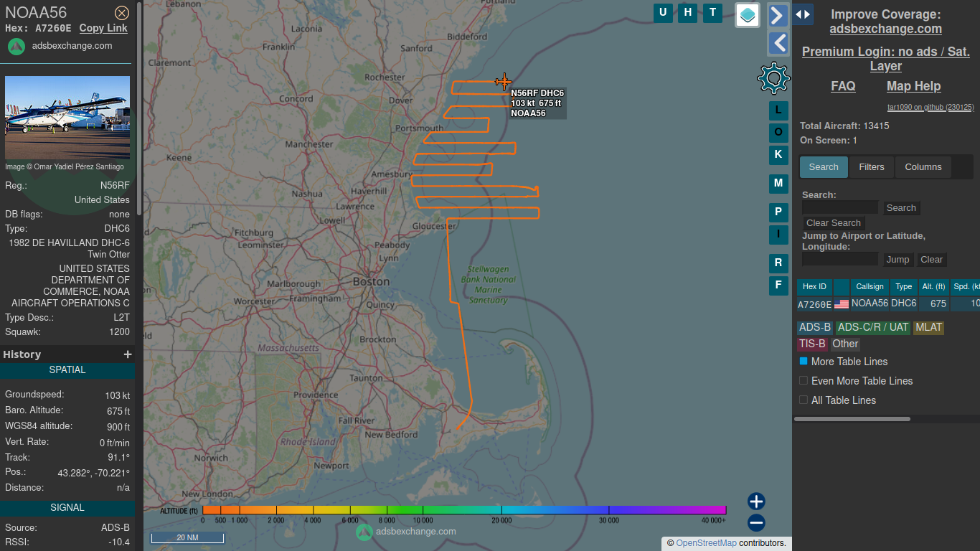Screen dimensions: 980x551
Task: Click the left-arrow sidebar collapse button
Action: pos(778,43)
